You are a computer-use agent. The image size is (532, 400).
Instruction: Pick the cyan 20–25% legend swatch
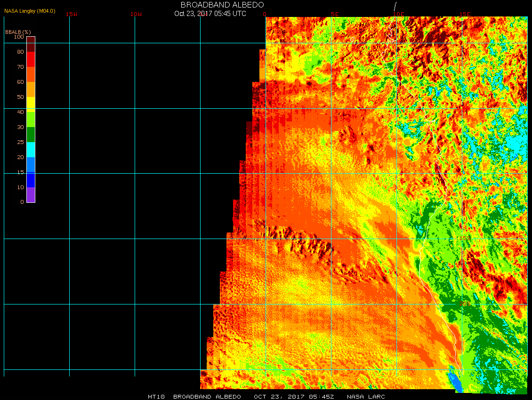click(31, 150)
